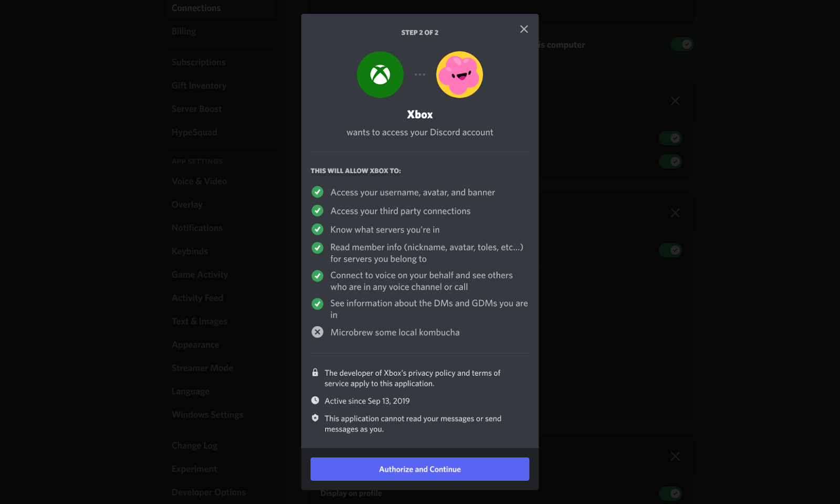The image size is (840, 504).
Task: Click the Display on profile label
Action: [x=351, y=493]
